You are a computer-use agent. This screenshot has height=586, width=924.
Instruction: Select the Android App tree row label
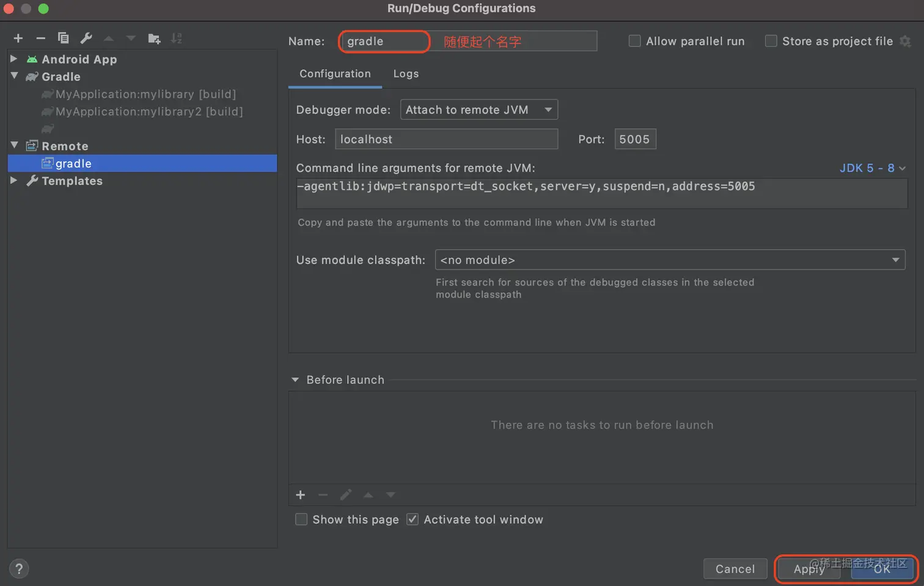click(79, 59)
